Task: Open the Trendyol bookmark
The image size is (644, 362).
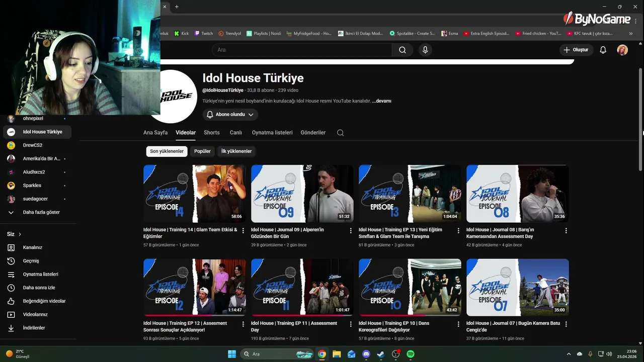Action: 230,34
